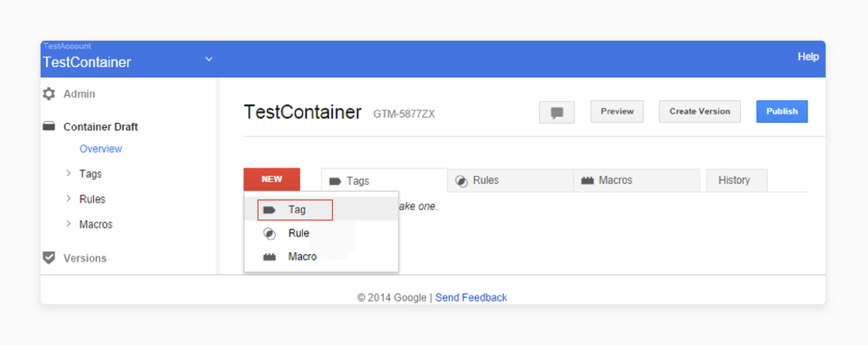Open the Help link in header
The image size is (868, 345).
808,57
